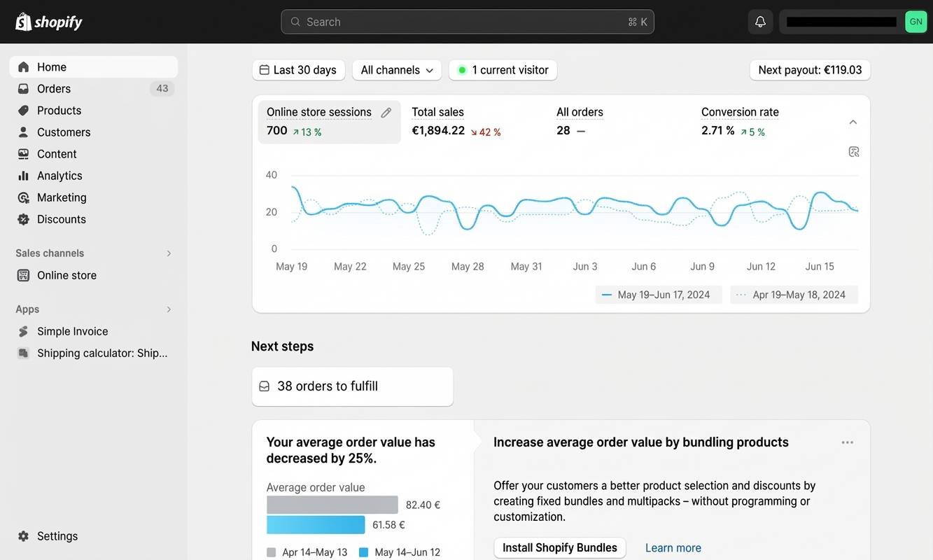This screenshot has width=933, height=560.
Task: Open the All channels dropdown
Action: coord(396,70)
